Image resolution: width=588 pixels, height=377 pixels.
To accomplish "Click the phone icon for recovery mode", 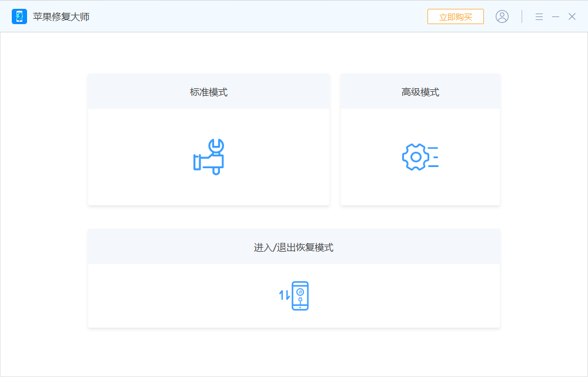I will click(300, 296).
